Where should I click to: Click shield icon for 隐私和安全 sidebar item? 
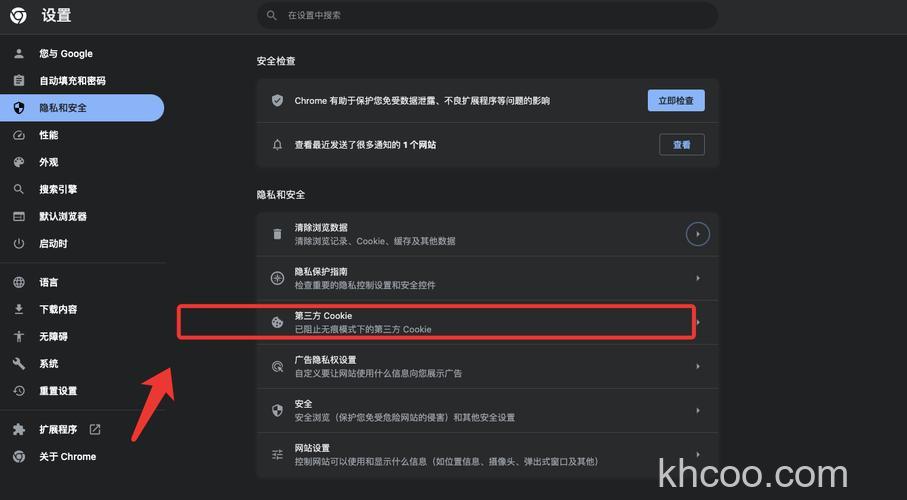[19, 108]
